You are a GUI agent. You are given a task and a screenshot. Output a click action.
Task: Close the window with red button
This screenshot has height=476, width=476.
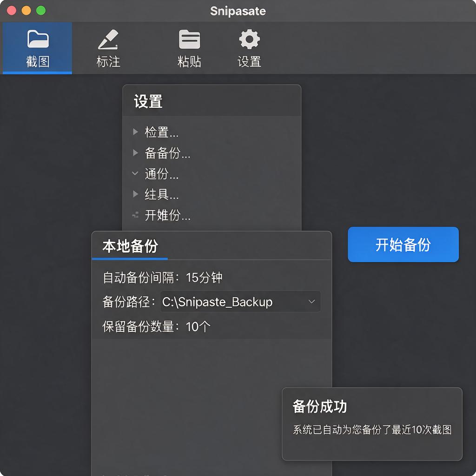12,11
